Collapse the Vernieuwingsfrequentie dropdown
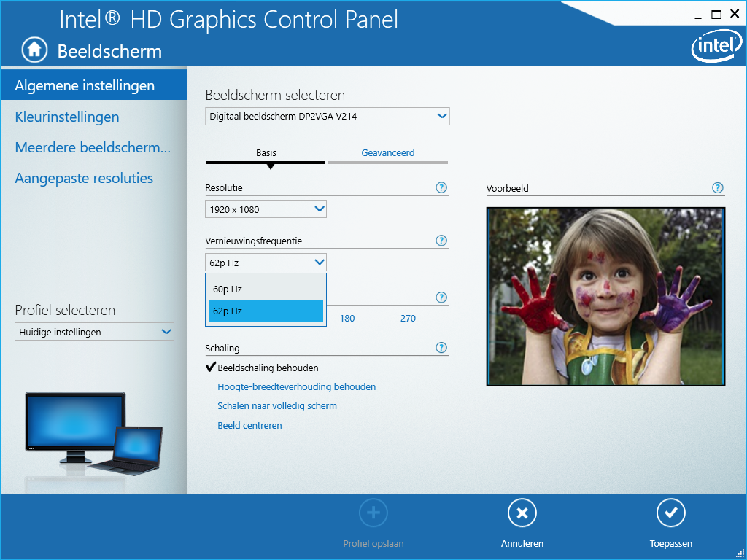Screen dimensions: 747x560 (266, 262)
